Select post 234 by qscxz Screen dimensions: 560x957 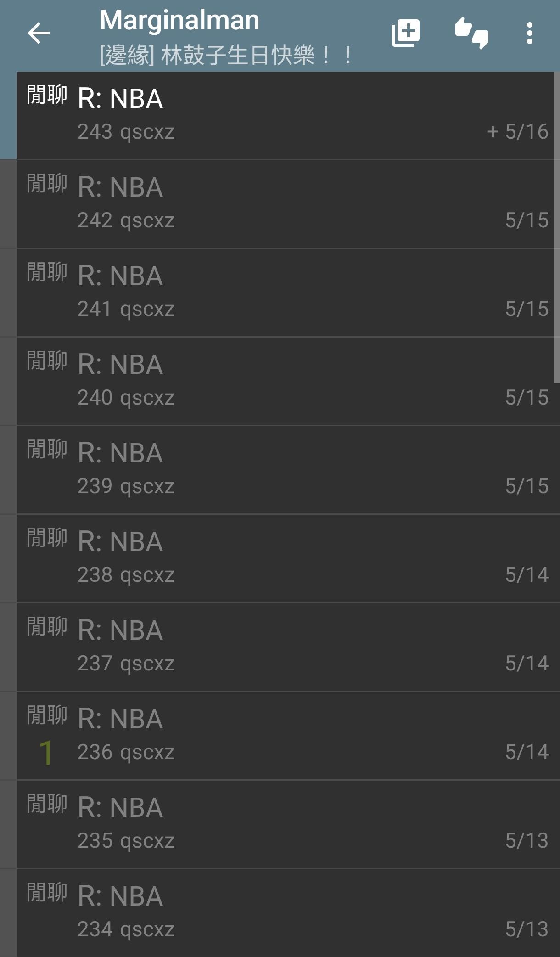[285, 913]
